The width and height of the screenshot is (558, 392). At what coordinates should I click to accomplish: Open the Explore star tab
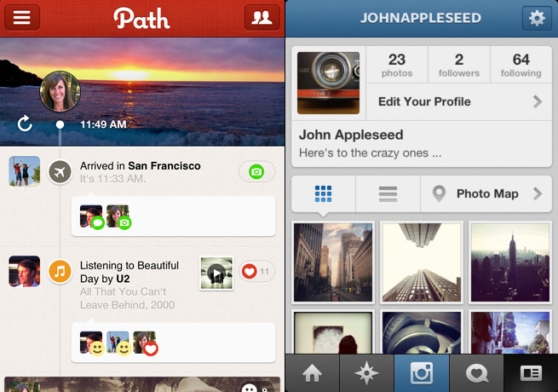[x=366, y=373]
